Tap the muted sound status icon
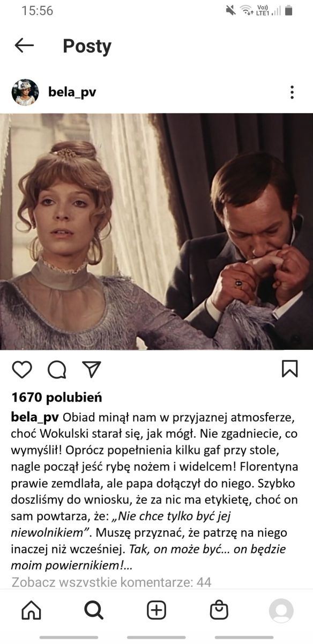 pyautogui.click(x=230, y=10)
